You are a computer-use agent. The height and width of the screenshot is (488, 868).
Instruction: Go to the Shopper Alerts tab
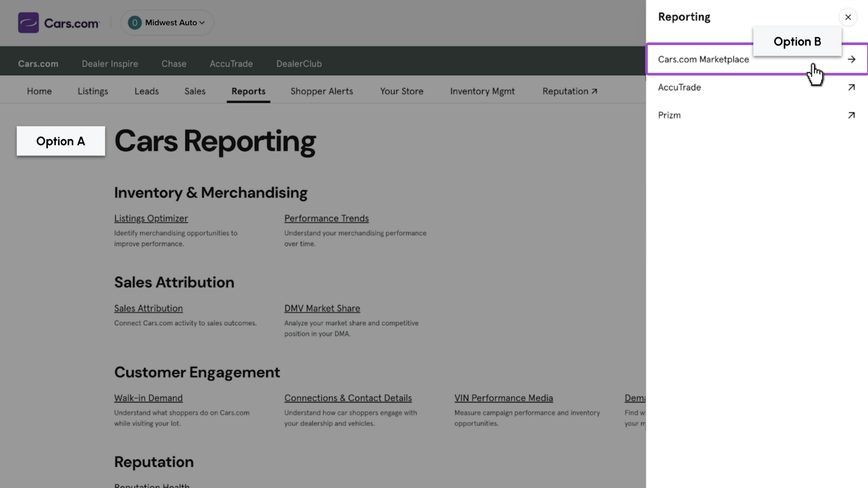coord(322,91)
